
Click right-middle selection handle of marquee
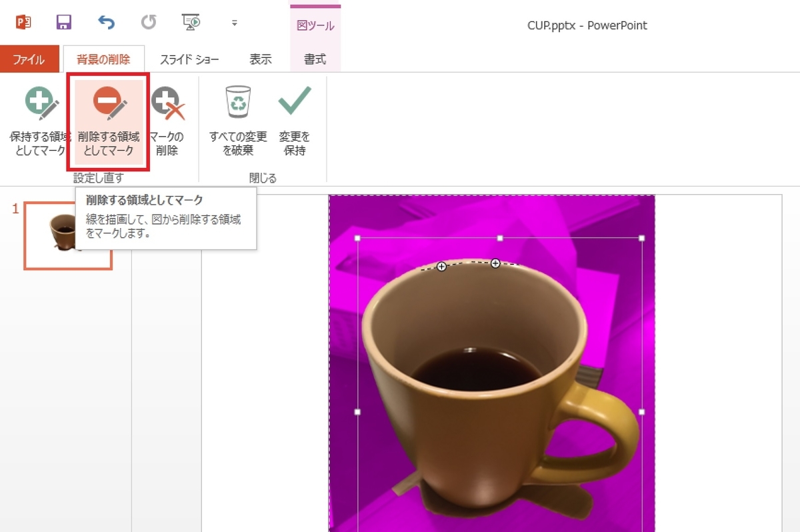click(x=642, y=412)
